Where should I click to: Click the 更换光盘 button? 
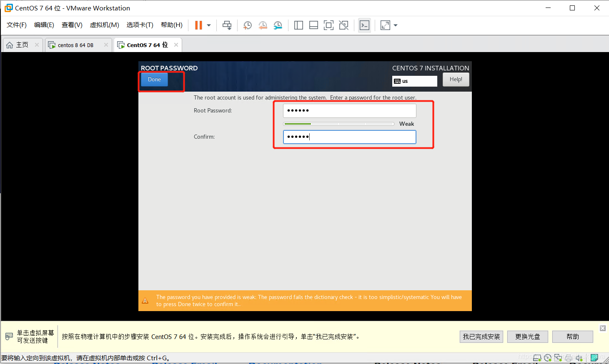528,337
